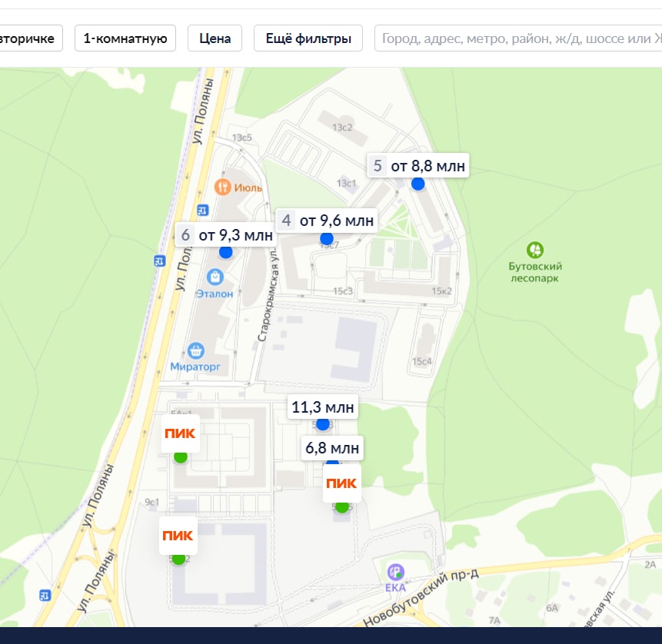Click the Эталон label text

(x=215, y=294)
